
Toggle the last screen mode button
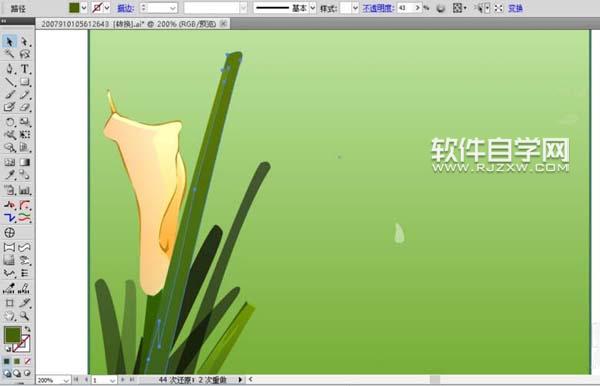27,373
